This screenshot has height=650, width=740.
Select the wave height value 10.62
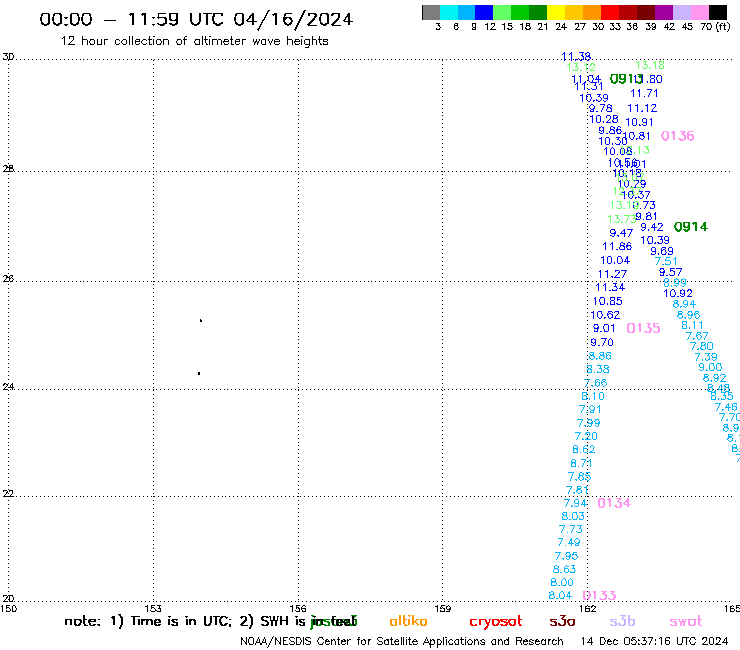pyautogui.click(x=605, y=315)
